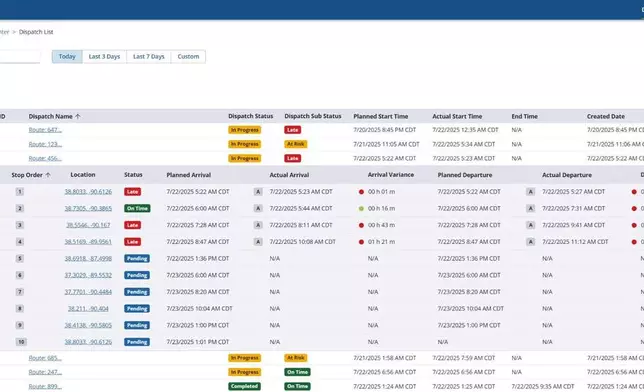Open Route: 685... dispatch link
The height and width of the screenshot is (392, 644).
45,358
